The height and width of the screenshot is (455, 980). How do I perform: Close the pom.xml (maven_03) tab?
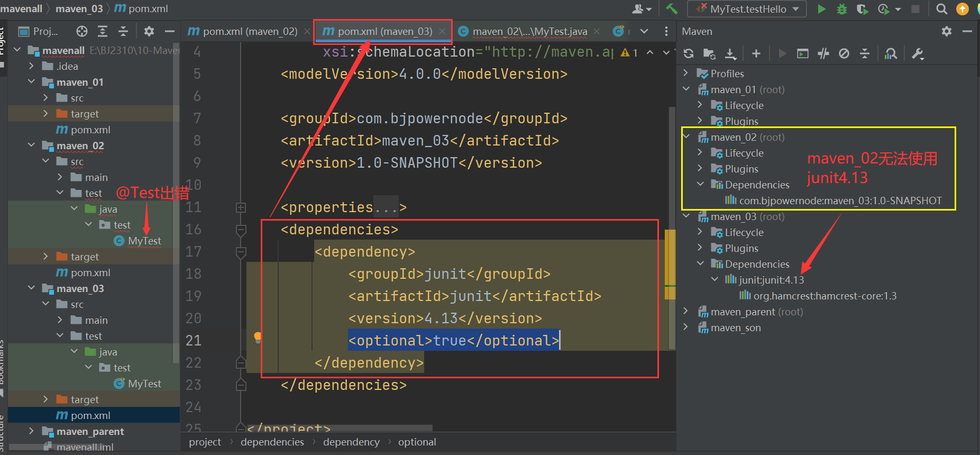tap(442, 31)
